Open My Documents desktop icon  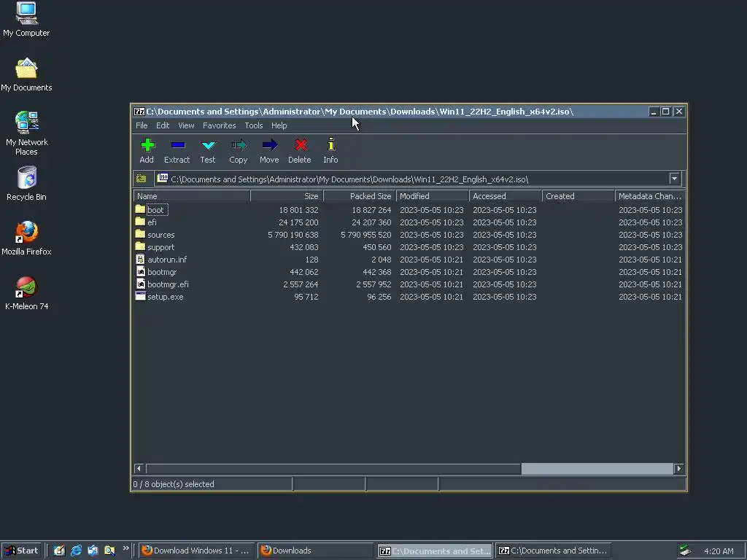click(x=26, y=74)
